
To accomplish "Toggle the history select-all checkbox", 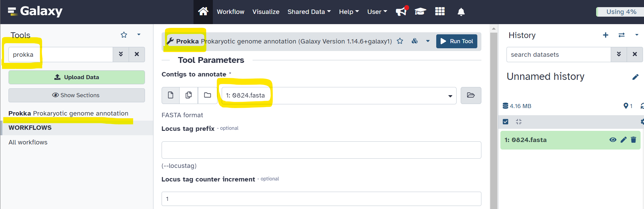I will (x=505, y=122).
